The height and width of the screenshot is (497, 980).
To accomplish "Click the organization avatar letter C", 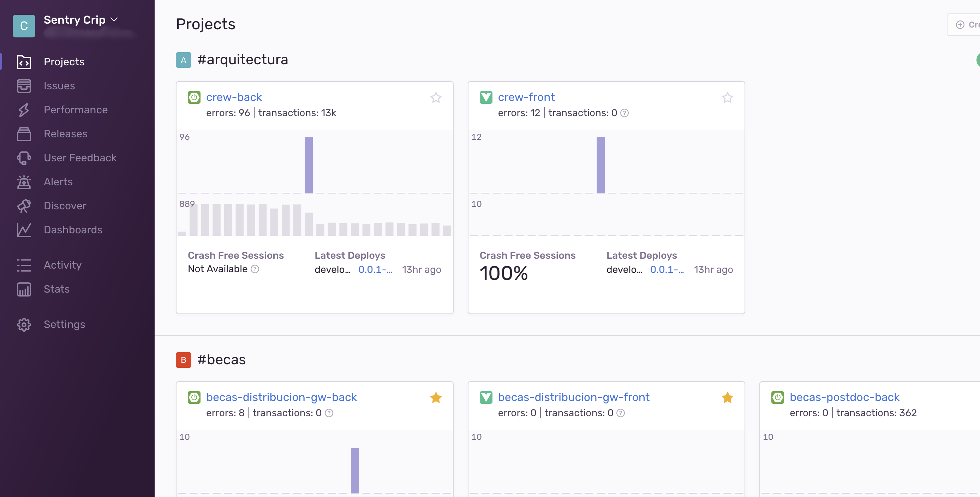I will [24, 26].
